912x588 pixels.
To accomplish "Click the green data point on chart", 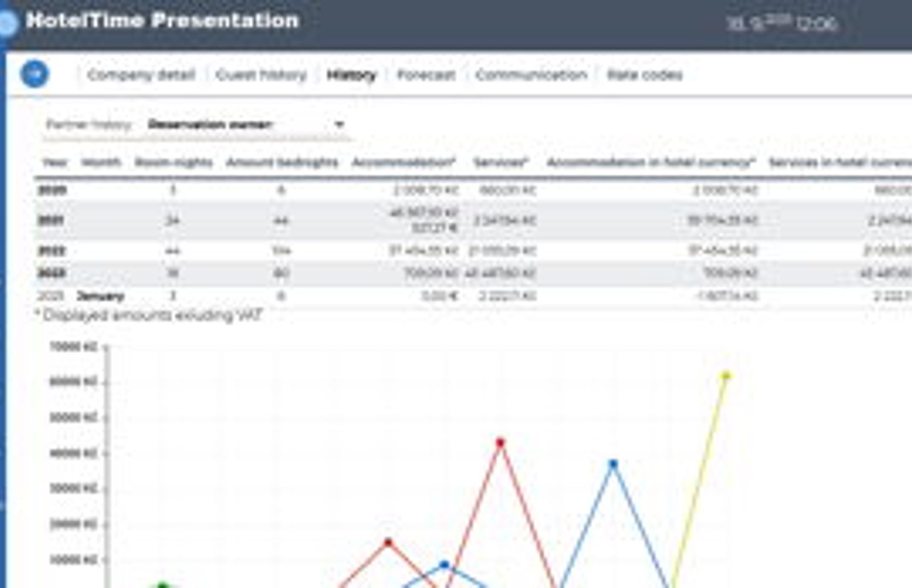I will 162,585.
